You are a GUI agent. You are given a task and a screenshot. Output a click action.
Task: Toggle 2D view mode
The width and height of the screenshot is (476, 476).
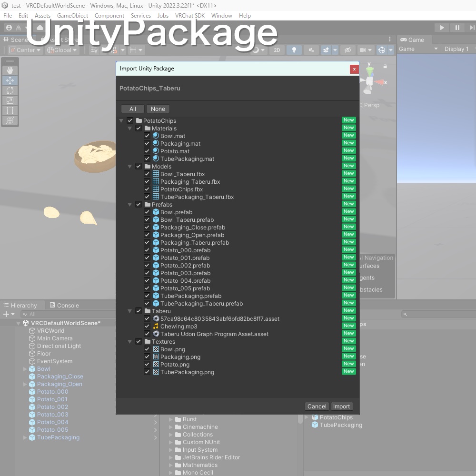[277, 50]
